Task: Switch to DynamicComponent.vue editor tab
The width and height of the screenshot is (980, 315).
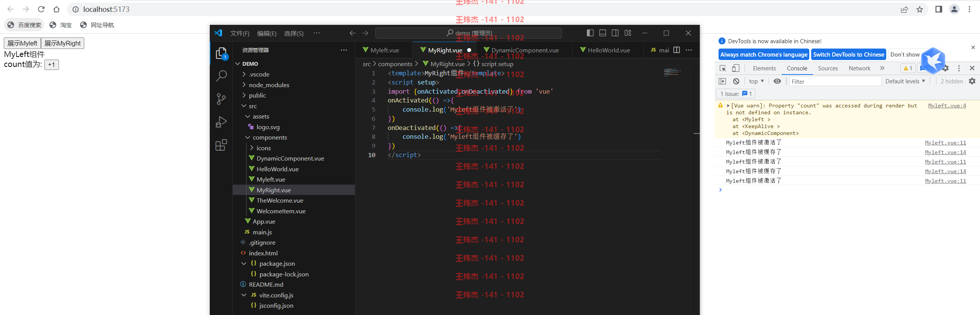Action: pos(524,50)
